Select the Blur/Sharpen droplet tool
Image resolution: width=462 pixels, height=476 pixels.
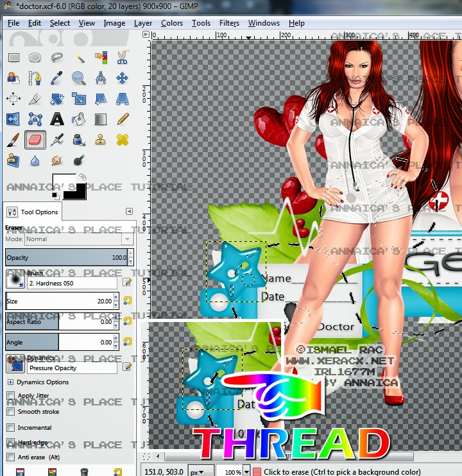[35, 160]
